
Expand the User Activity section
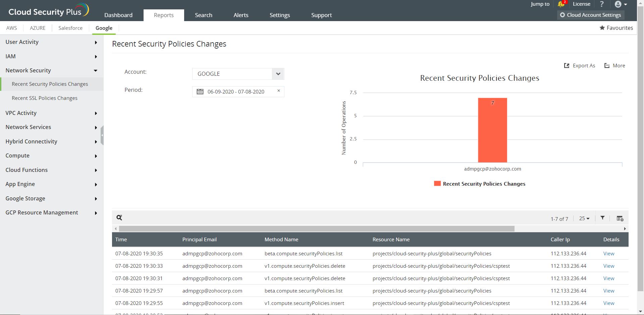pyautogui.click(x=52, y=42)
